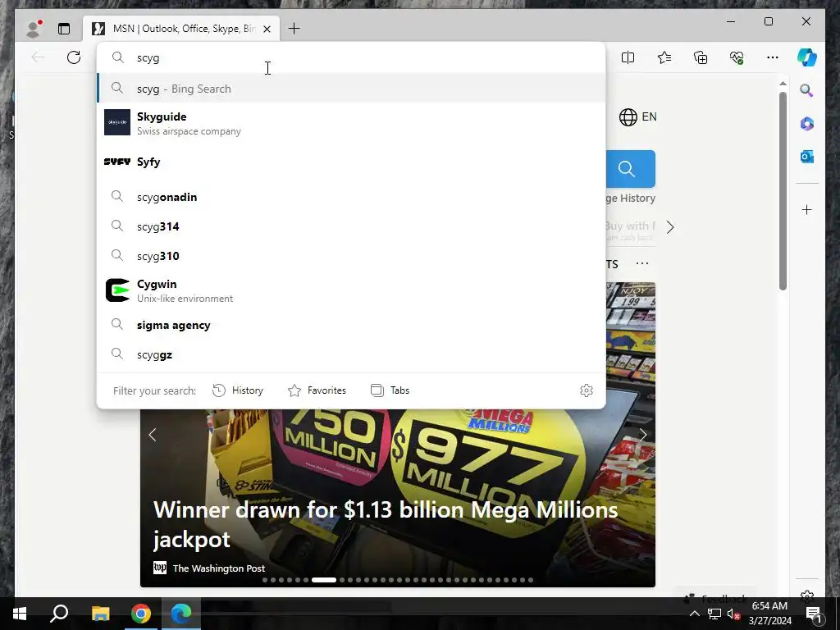Filter search by History
This screenshot has width=840, height=630.
[238, 390]
